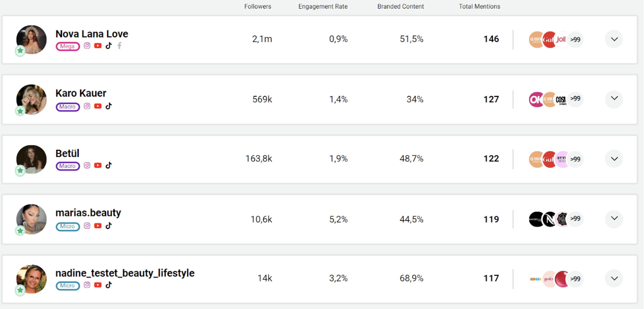Click the Facebook icon on Nova Lana Love row
This screenshot has width=644, height=309.
pyautogui.click(x=120, y=46)
